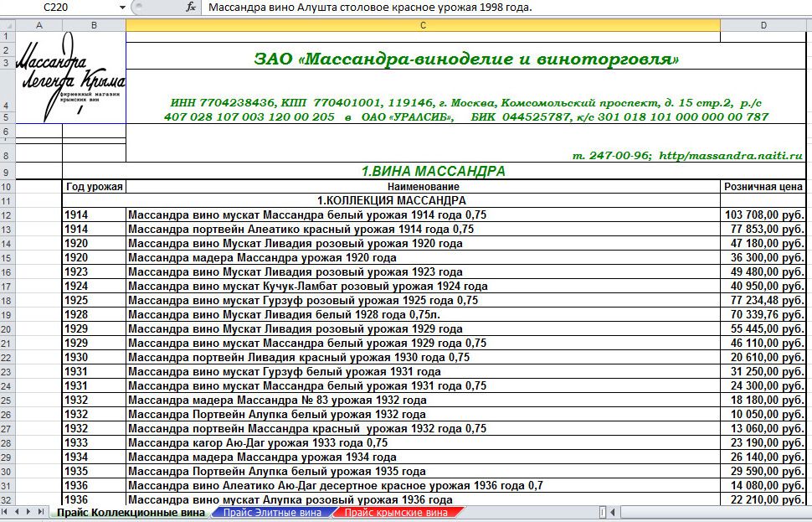Click the Name Box showing C220
The height and width of the screenshot is (522, 812).
pos(59,8)
